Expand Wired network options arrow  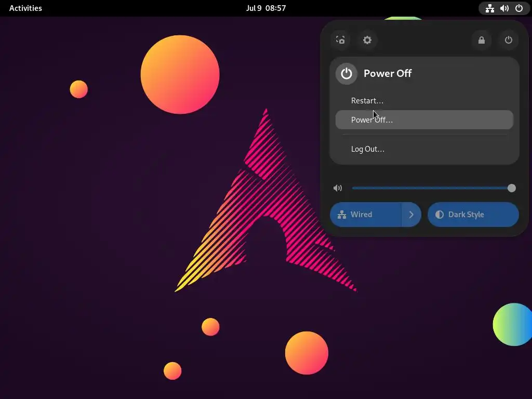tap(411, 215)
